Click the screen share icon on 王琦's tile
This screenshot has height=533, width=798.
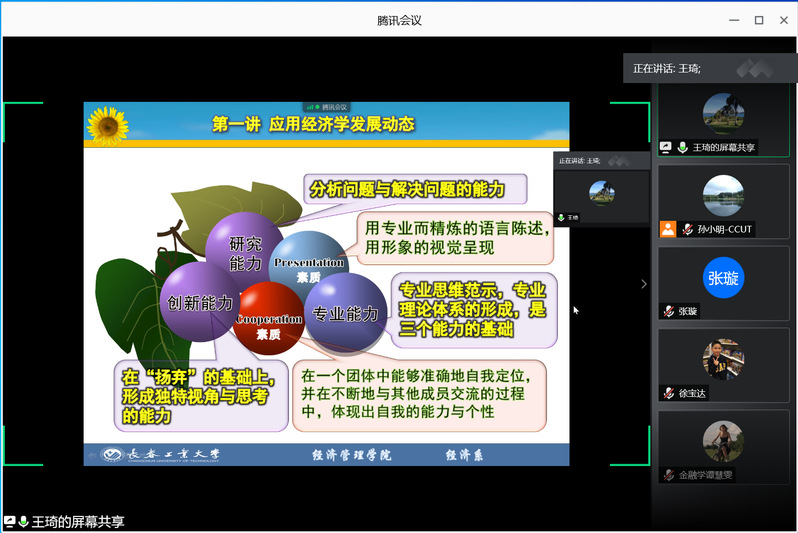click(666, 147)
